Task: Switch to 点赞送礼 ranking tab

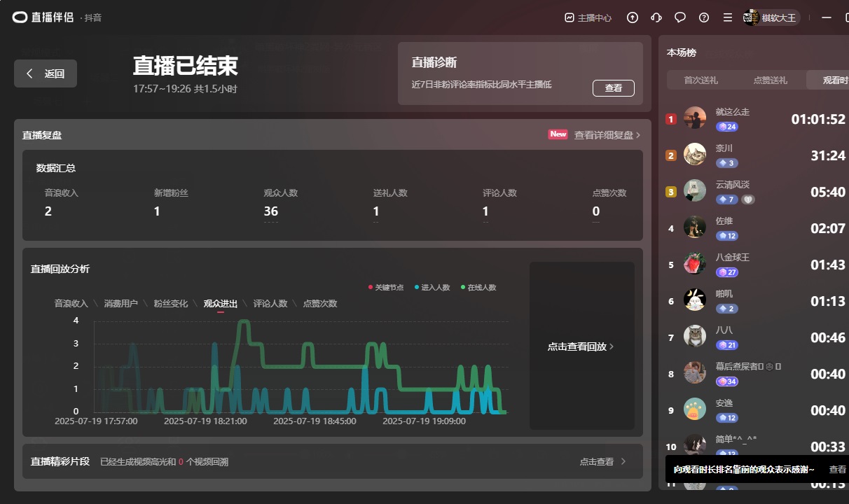Action: (x=771, y=80)
